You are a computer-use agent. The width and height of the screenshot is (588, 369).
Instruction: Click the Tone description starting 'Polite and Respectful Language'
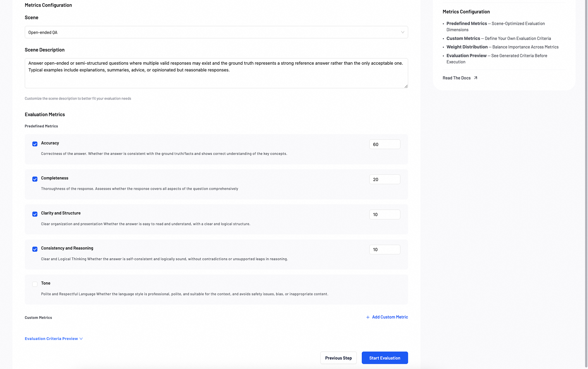[185, 294]
